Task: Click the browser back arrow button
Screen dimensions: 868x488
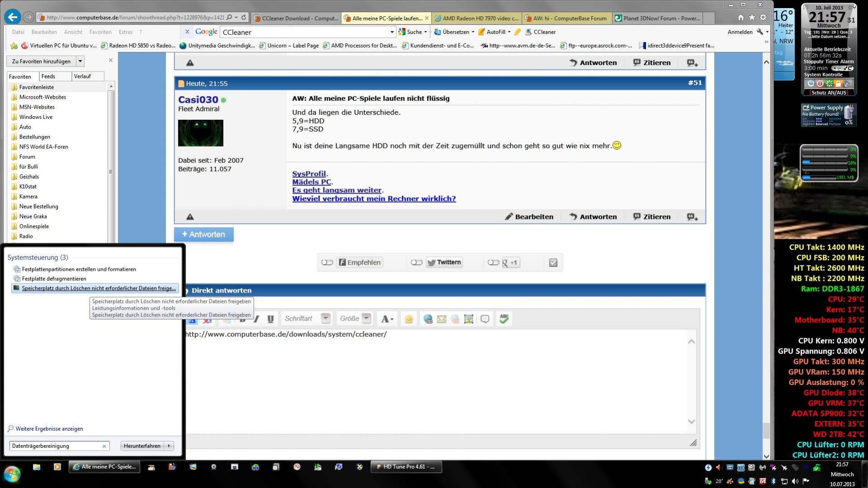Action: (12, 17)
